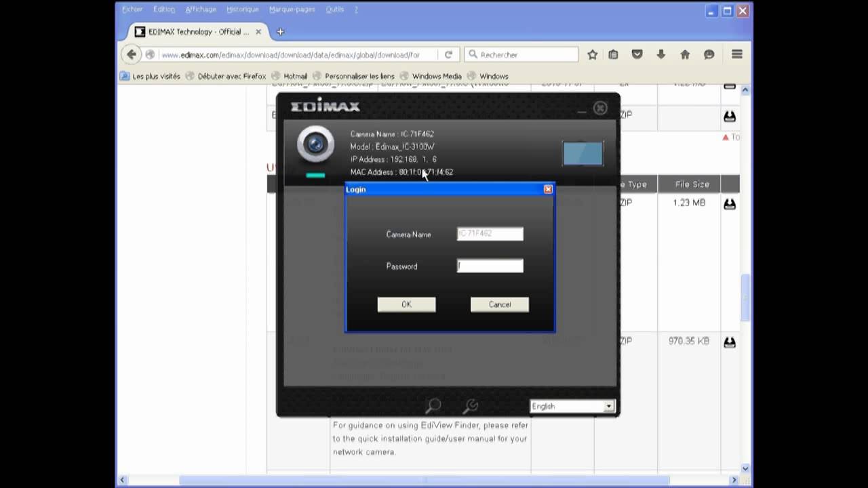
Task: Click Cancel in the Login dialog
Action: tap(500, 304)
